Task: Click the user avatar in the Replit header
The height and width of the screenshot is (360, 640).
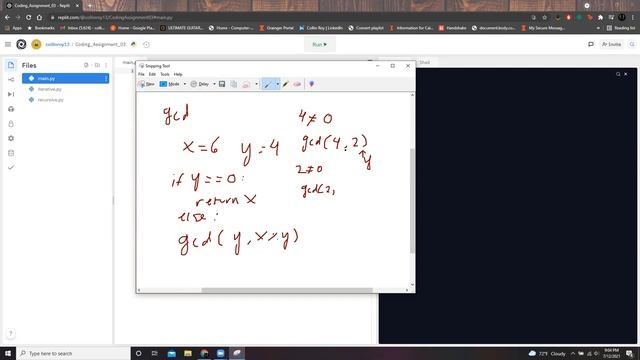Action: coord(36,44)
